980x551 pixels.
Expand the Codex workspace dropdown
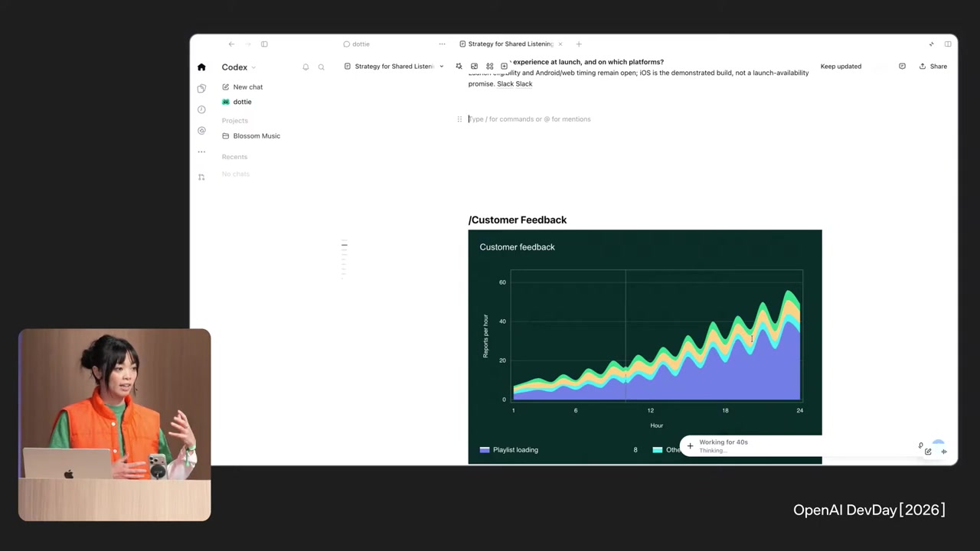click(x=239, y=67)
